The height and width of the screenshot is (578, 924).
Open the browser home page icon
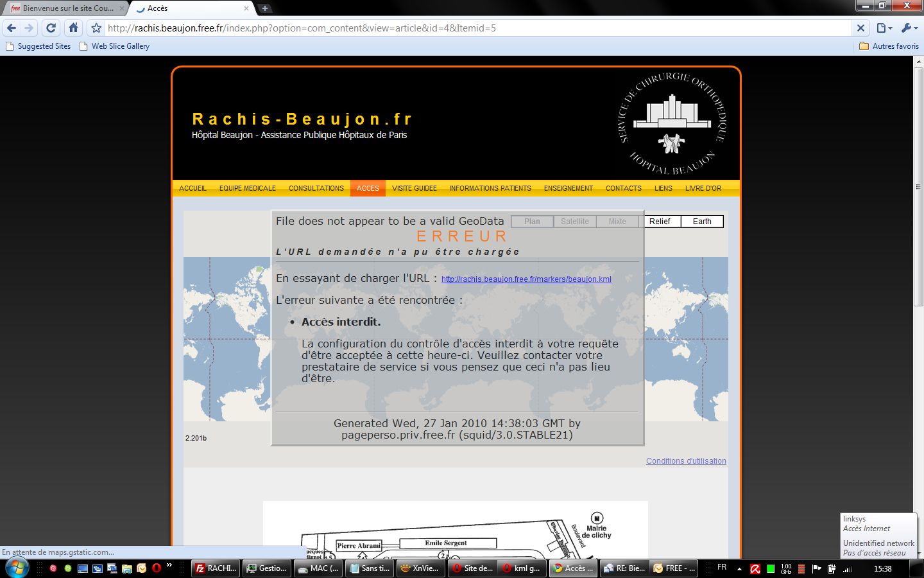pos(74,28)
